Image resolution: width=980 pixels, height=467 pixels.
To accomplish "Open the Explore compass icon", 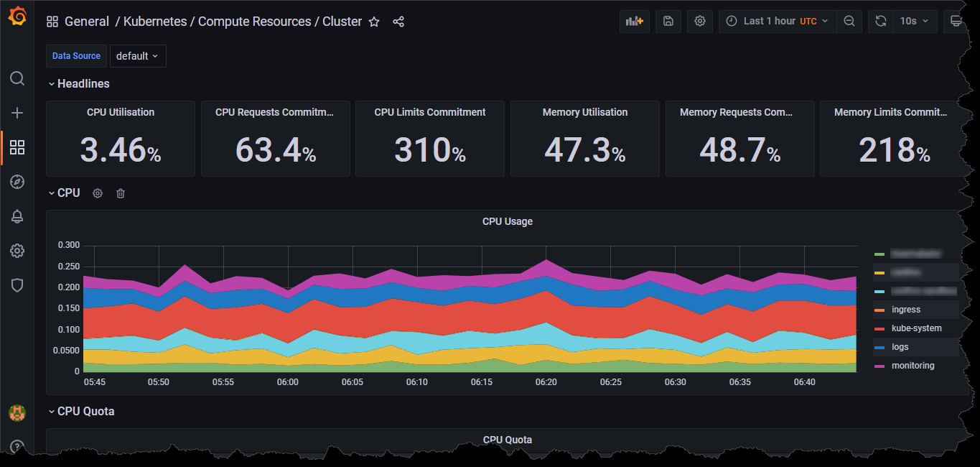I will pos(17,182).
